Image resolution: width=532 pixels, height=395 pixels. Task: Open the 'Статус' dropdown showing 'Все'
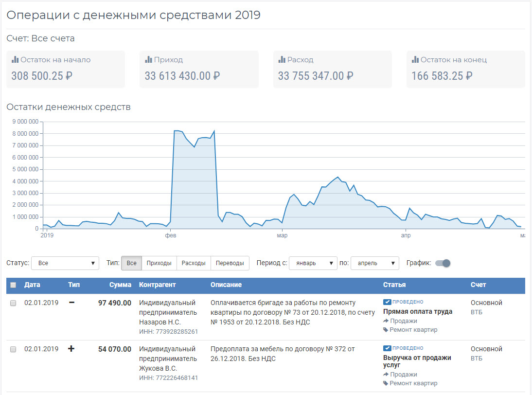65,263
